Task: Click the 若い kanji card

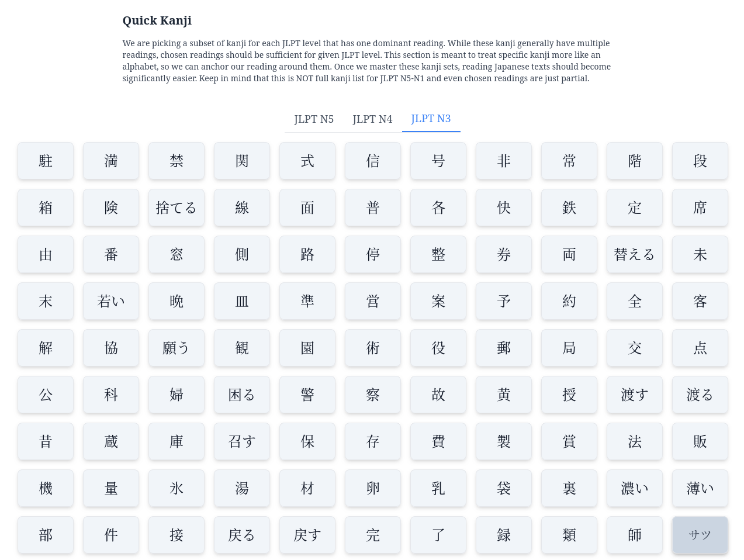Action: [111, 301]
